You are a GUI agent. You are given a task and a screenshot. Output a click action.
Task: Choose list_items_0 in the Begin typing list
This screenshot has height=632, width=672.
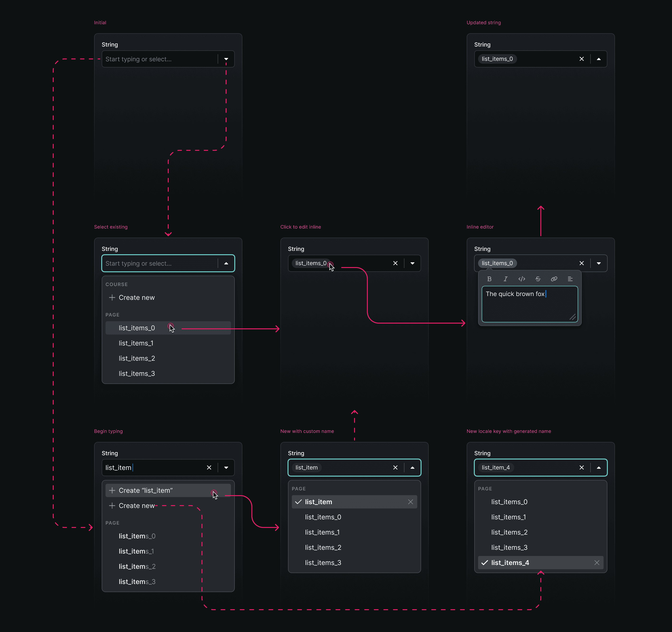(168, 536)
